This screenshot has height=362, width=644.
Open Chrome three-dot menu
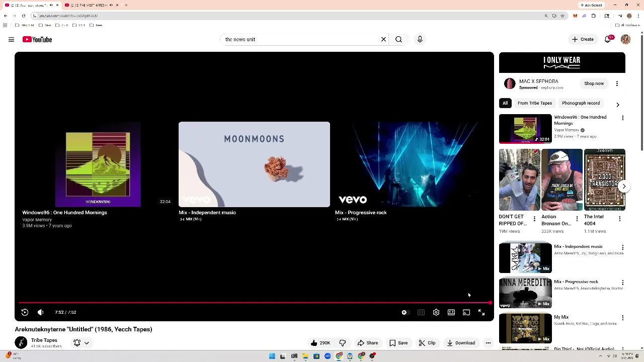(638, 16)
